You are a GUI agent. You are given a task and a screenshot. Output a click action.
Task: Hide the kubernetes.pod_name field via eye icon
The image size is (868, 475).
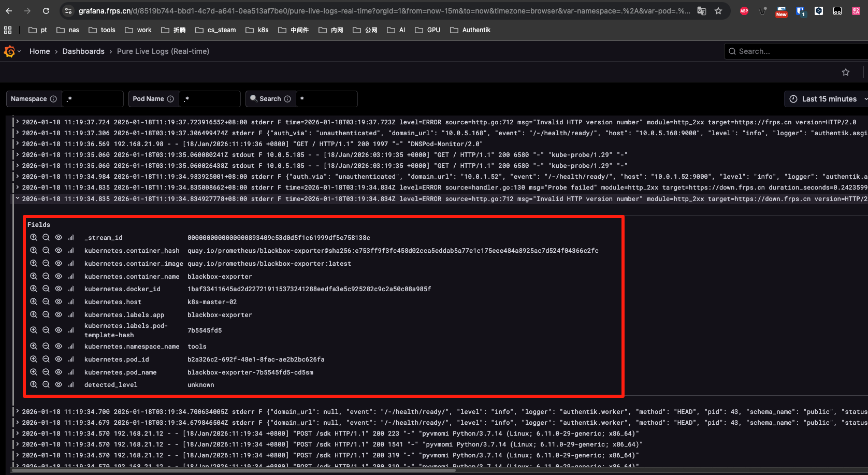[x=58, y=372]
